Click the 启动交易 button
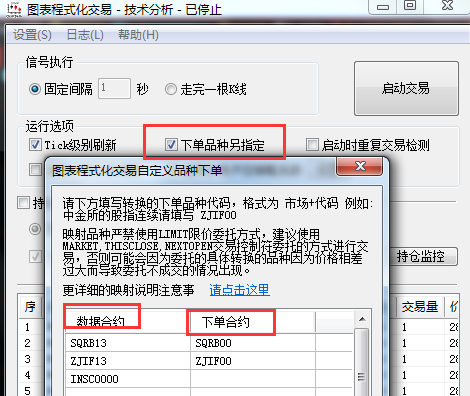 pyautogui.click(x=406, y=88)
